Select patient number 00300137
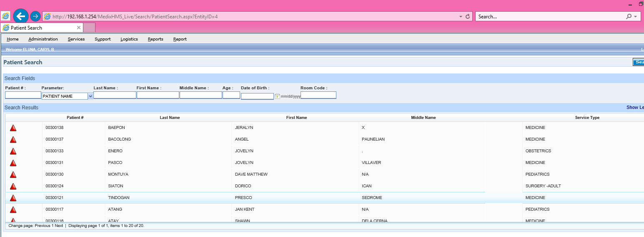Viewport: 644px width, 237px height. tap(55, 139)
